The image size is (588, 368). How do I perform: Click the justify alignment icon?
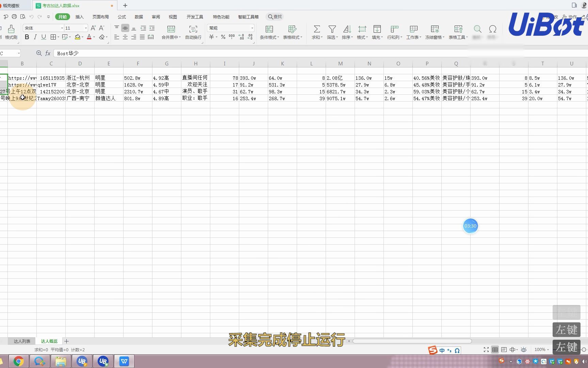(x=142, y=37)
